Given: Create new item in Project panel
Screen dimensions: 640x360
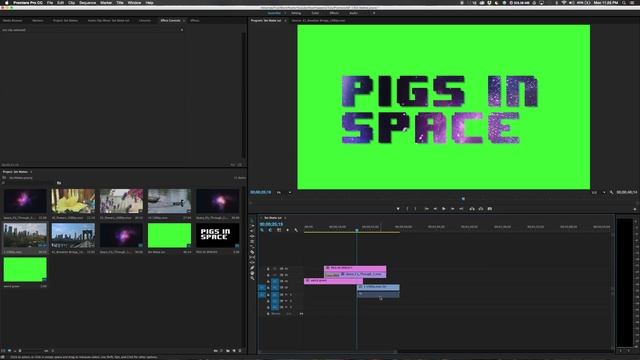Looking at the screenshot, I should (x=234, y=351).
